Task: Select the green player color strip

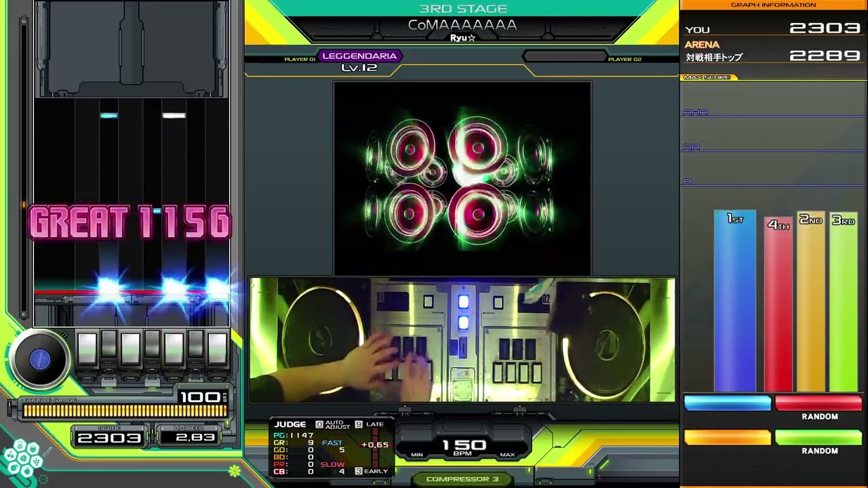Action: coord(818,438)
